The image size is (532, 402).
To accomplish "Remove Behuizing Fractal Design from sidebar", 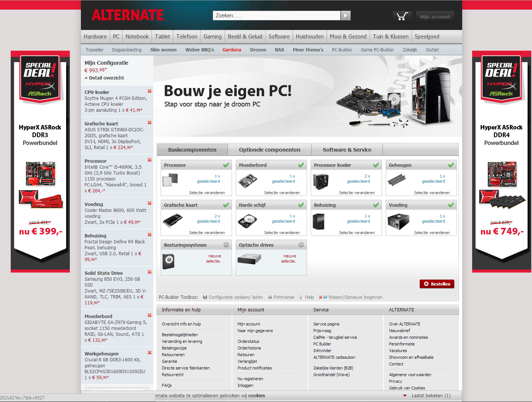I will (150, 234).
